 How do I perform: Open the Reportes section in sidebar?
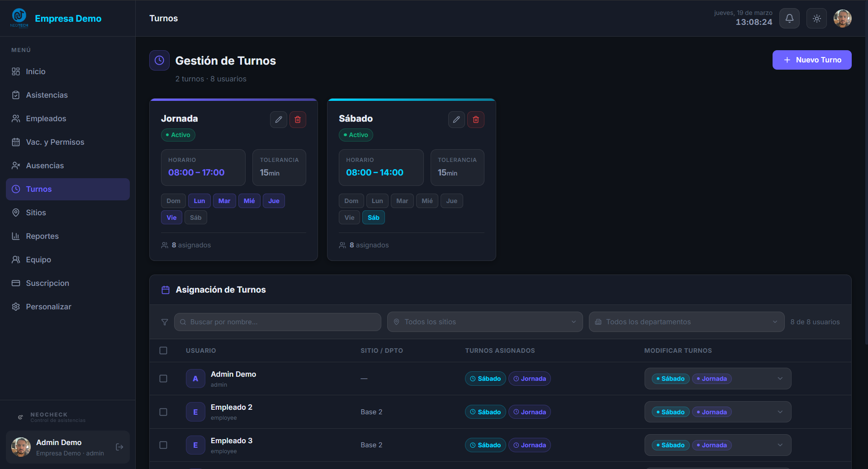pyautogui.click(x=42, y=236)
